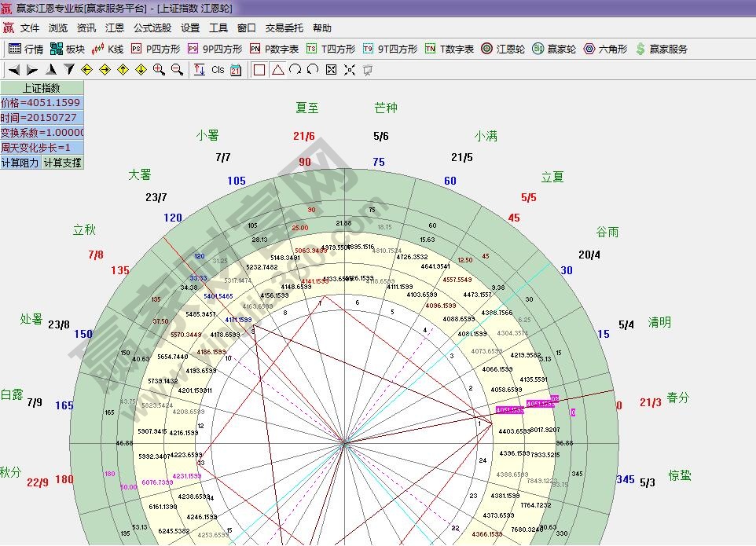Screen dimensions: 756x546
Task: Click the zoom in magnifier icon
Action: click(159, 70)
